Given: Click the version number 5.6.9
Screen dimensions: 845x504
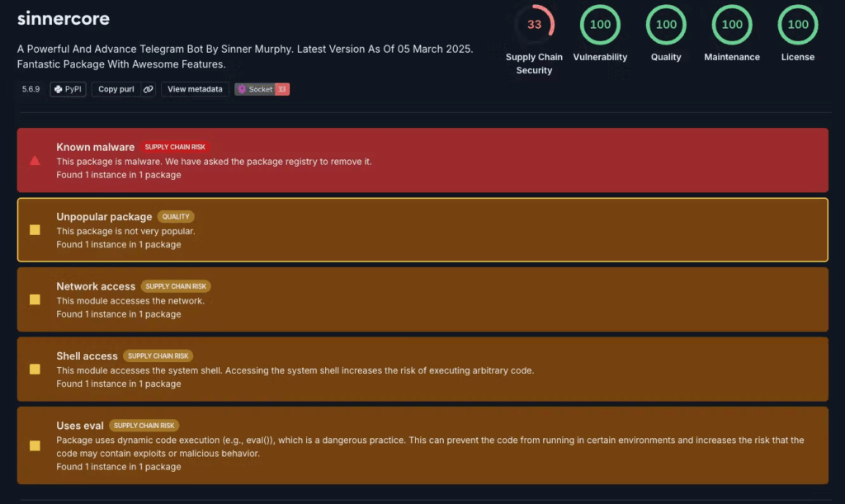Looking at the screenshot, I should click(x=31, y=89).
